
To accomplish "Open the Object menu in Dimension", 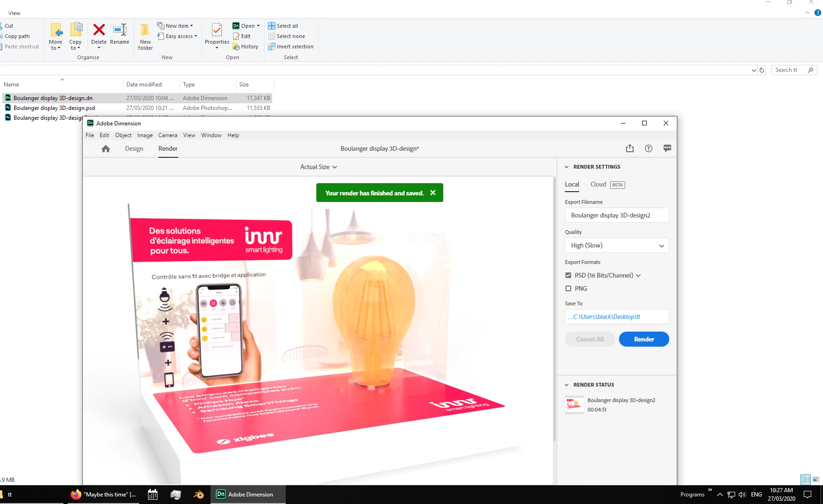I will [x=123, y=135].
